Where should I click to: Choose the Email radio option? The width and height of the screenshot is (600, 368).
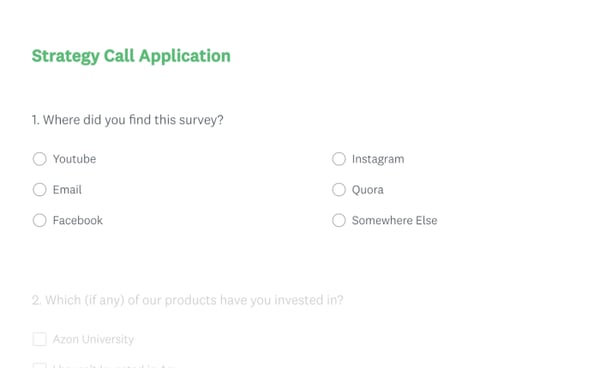[39, 189]
